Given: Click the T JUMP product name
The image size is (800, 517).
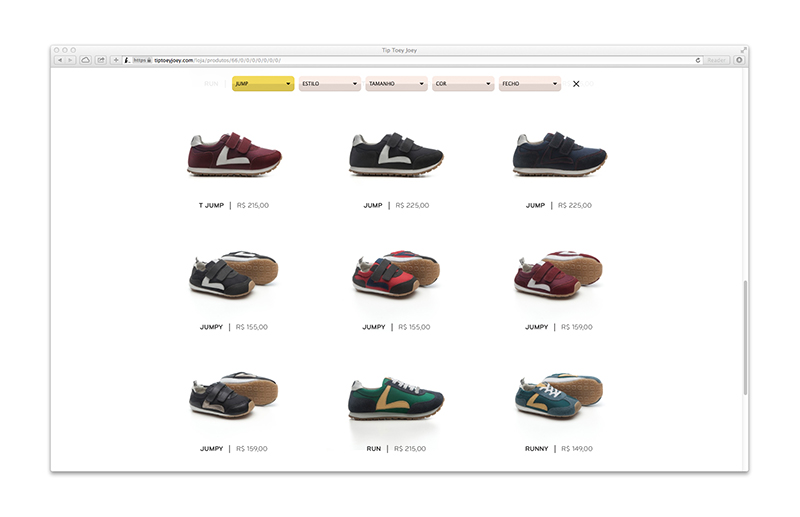Looking at the screenshot, I should 211,206.
